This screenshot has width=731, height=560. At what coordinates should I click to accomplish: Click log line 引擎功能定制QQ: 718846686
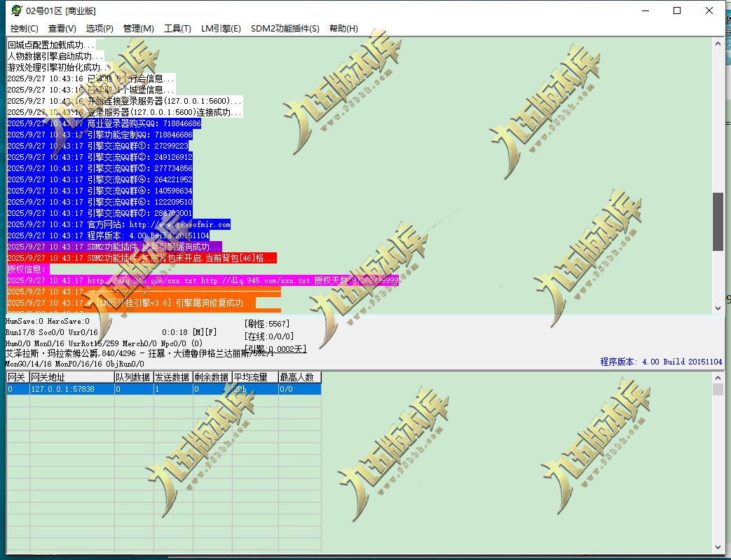coord(100,135)
